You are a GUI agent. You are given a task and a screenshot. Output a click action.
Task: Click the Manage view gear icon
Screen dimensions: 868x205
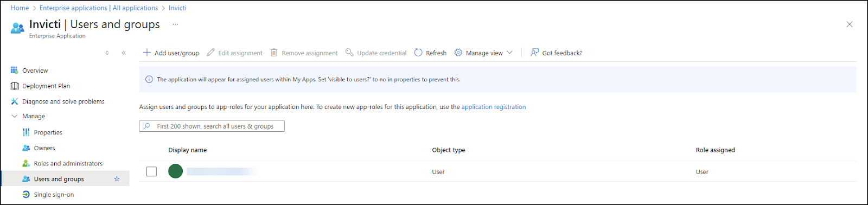click(x=458, y=53)
